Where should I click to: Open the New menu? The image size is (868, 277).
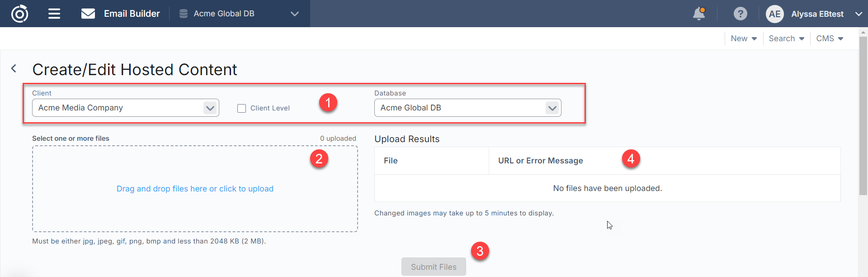[x=744, y=38]
